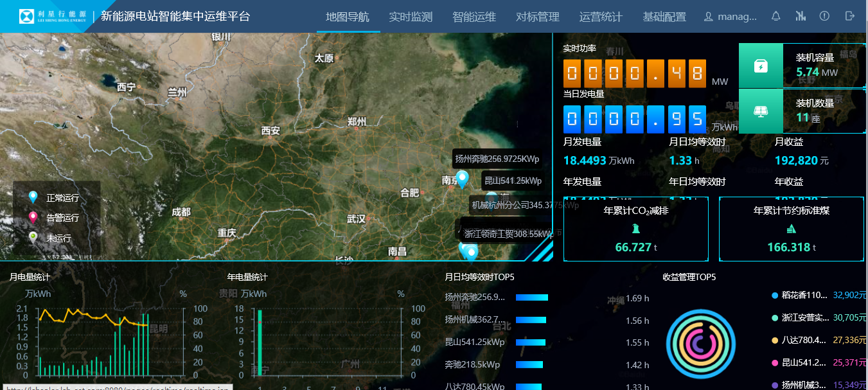Click the 装机数量 solar panel icon
Image resolution: width=868 pixels, height=390 pixels.
coord(761,111)
